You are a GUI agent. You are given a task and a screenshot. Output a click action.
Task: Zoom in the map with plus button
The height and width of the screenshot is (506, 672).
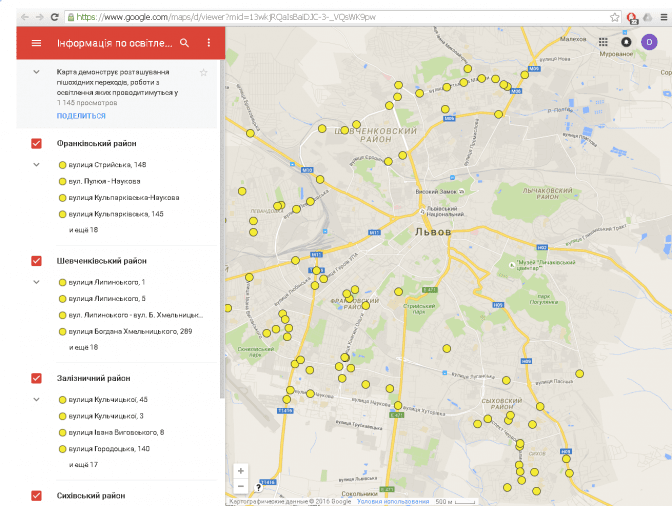[x=240, y=470]
